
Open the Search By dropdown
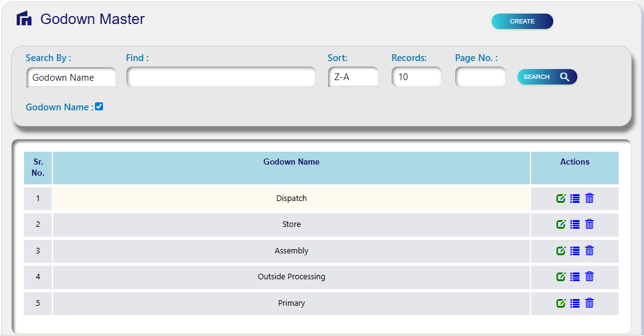pyautogui.click(x=72, y=78)
